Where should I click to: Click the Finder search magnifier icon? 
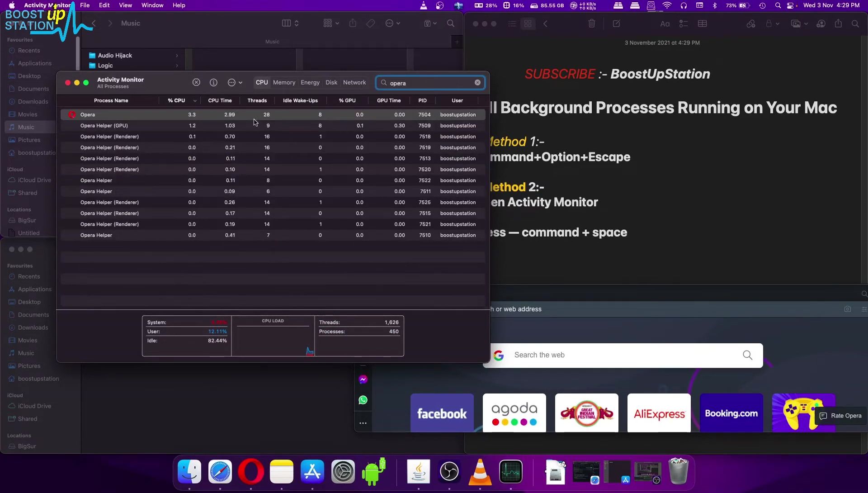coord(451,24)
